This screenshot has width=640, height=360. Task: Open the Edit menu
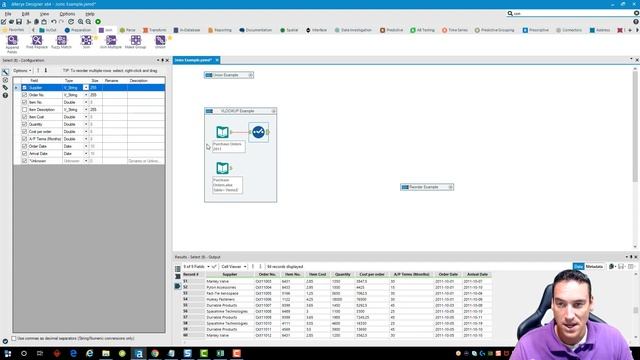(25, 14)
